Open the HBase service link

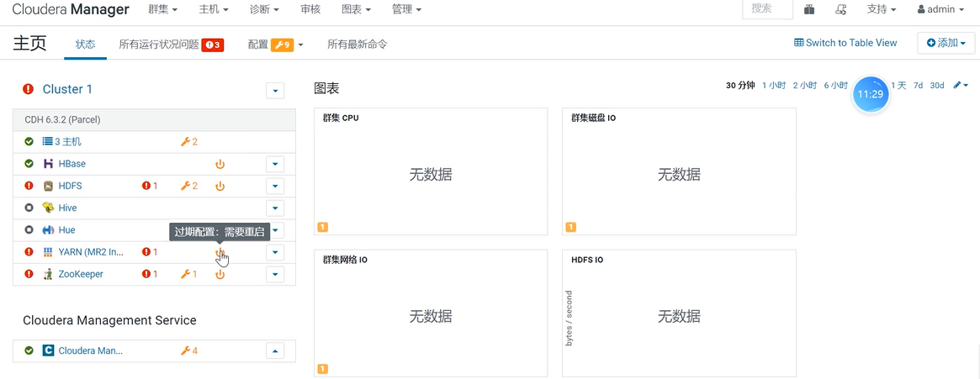(72, 164)
